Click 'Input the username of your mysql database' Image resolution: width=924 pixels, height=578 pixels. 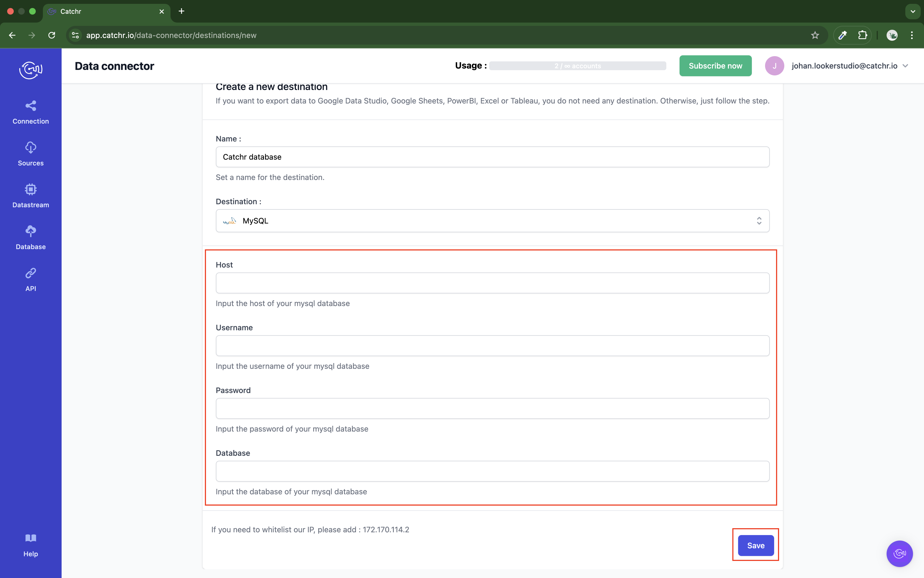293,366
